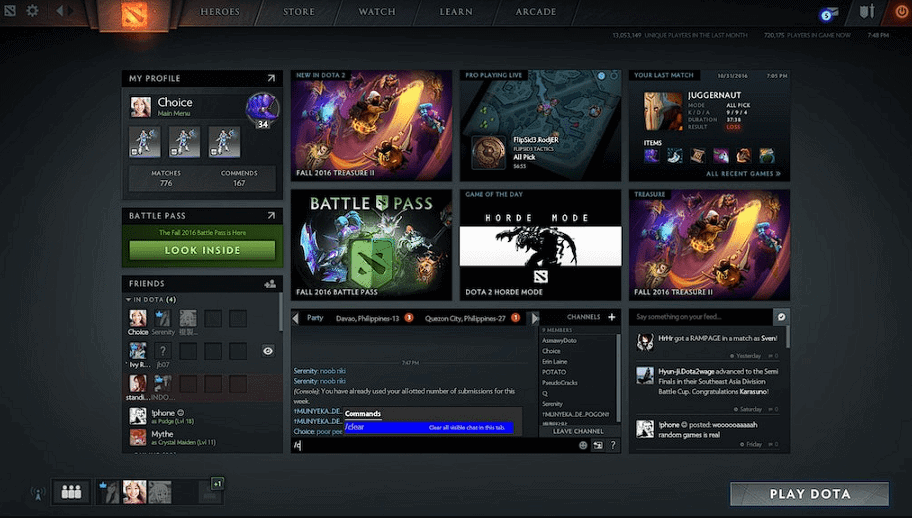Watch the Pro Playing Live match tile

[x=540, y=125]
